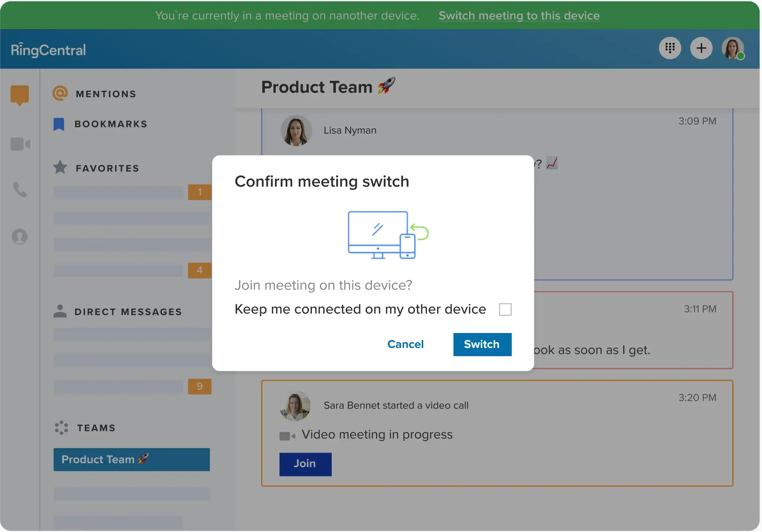Click Switch to confirm the meeting switch
Image resolution: width=762 pixels, height=532 pixels.
[482, 344]
